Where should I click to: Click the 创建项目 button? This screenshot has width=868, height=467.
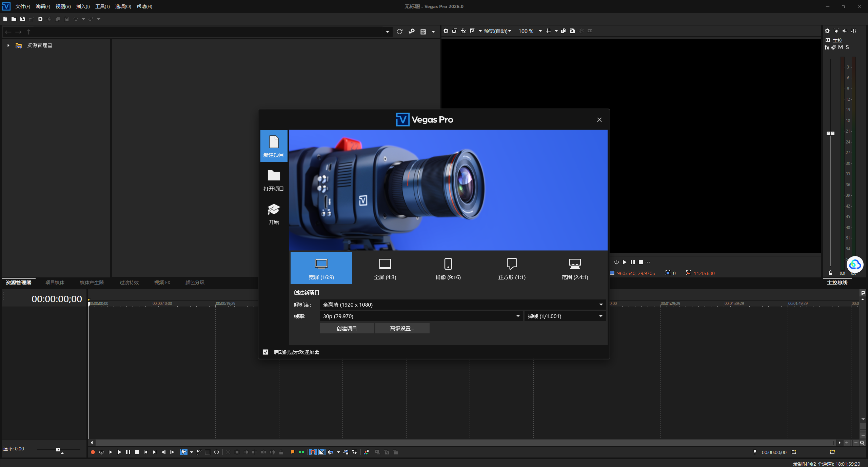pos(347,328)
